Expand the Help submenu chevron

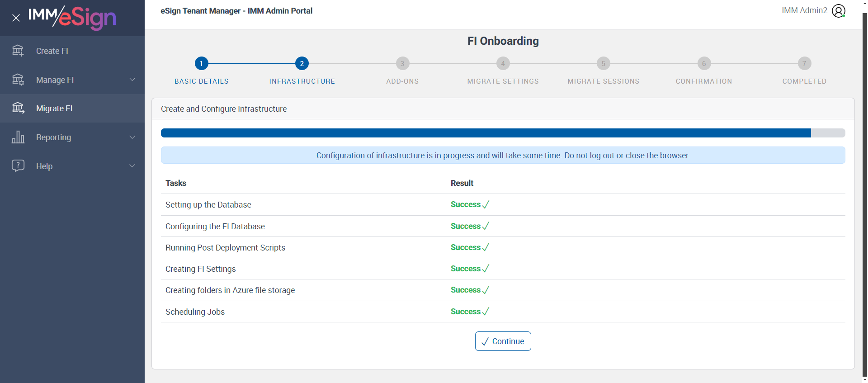[132, 166]
